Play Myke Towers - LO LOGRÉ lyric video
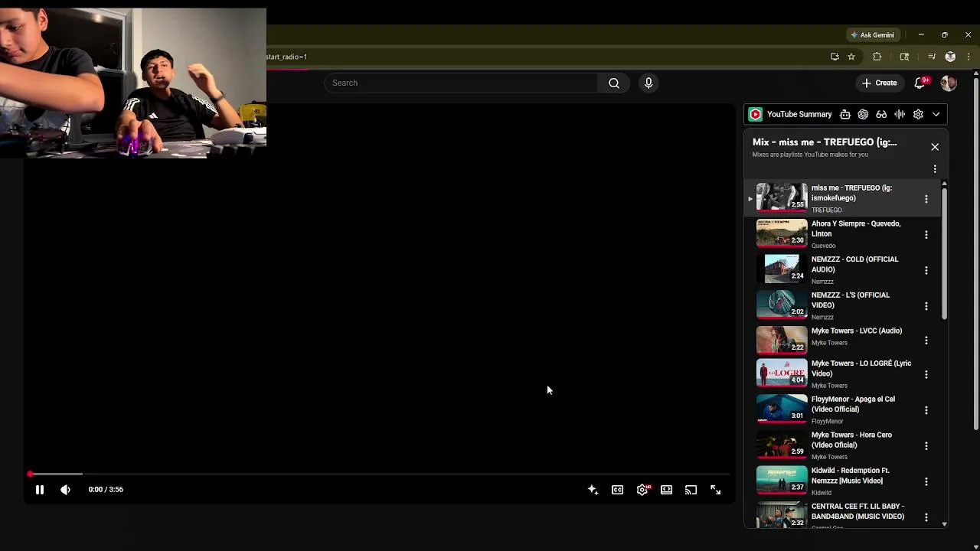Image resolution: width=980 pixels, height=551 pixels. coord(782,373)
